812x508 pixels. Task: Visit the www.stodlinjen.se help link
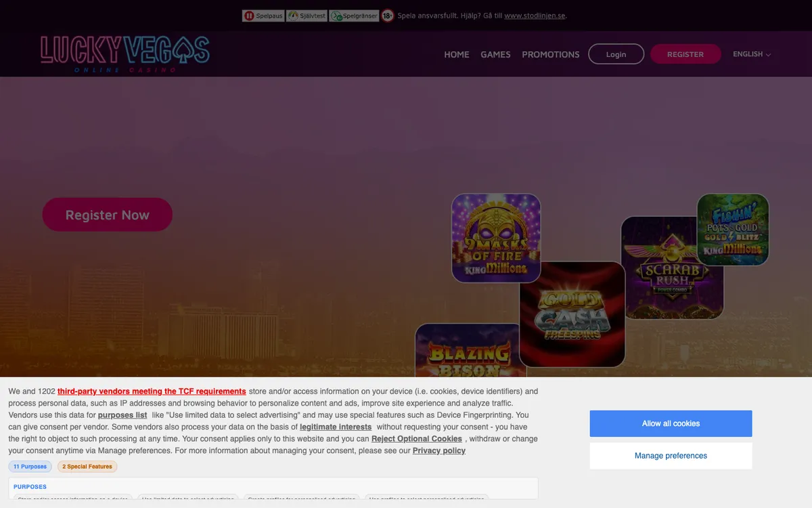pos(535,16)
